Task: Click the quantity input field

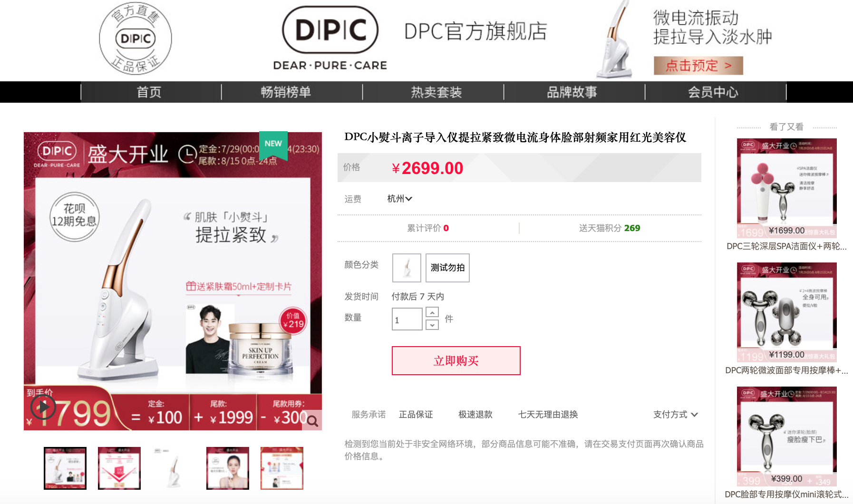Action: tap(407, 319)
